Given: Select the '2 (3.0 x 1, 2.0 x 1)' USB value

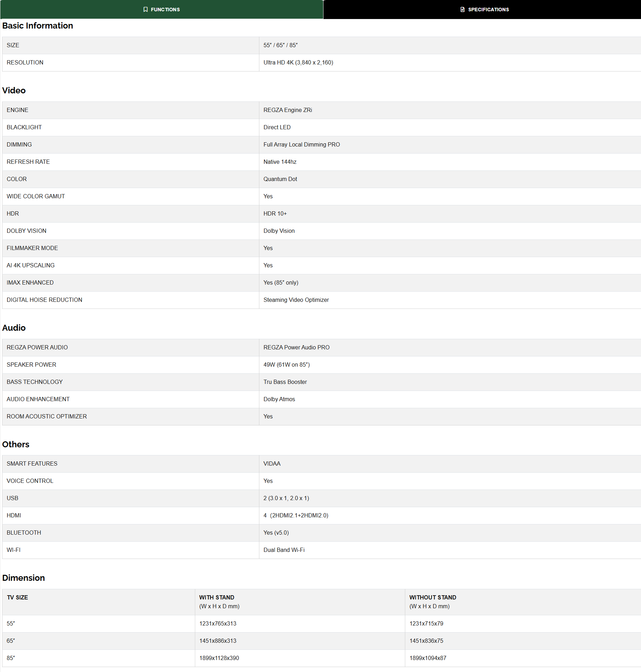Looking at the screenshot, I should (x=286, y=498).
